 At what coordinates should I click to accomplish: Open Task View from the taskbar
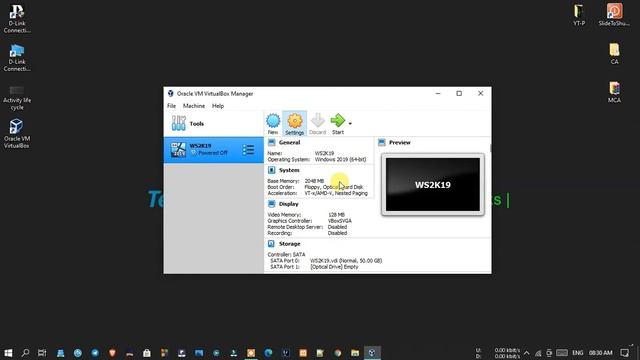[42, 353]
